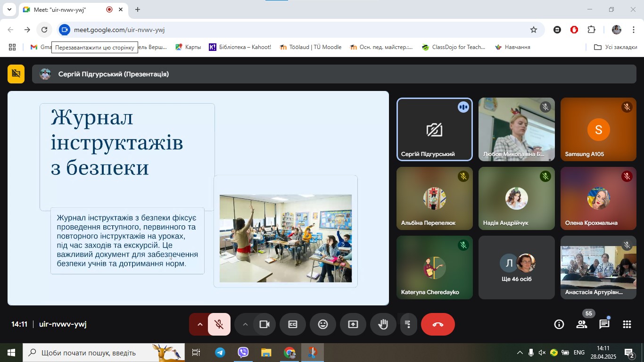Select Олена Крохмальна participant tile
This screenshot has width=644, height=362.
pyautogui.click(x=598, y=198)
